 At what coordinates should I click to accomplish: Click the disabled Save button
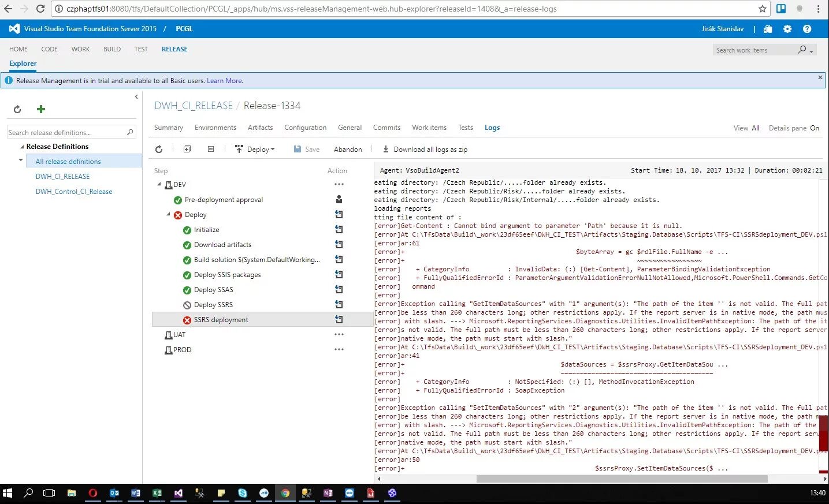[306, 149]
